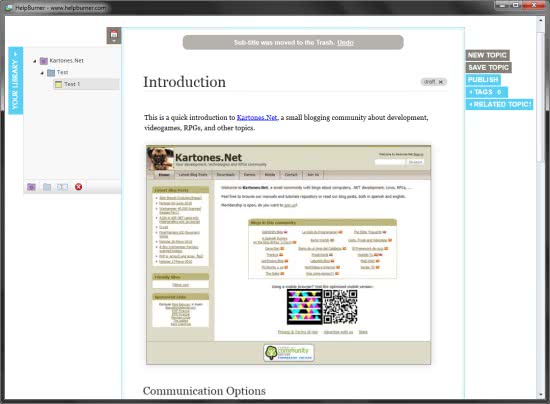Viewport: 550px width, 404px height.
Task: Click the scrollbar down arrow
Action: click(x=541, y=395)
